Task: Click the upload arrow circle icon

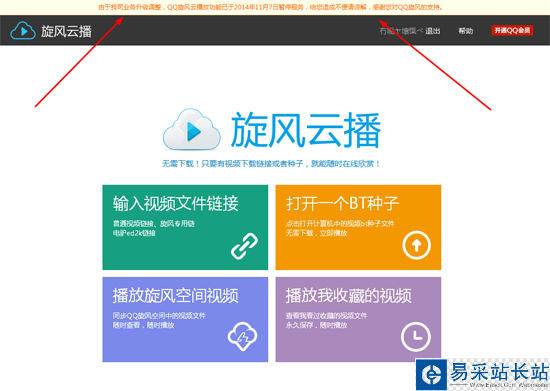Action: (x=416, y=245)
